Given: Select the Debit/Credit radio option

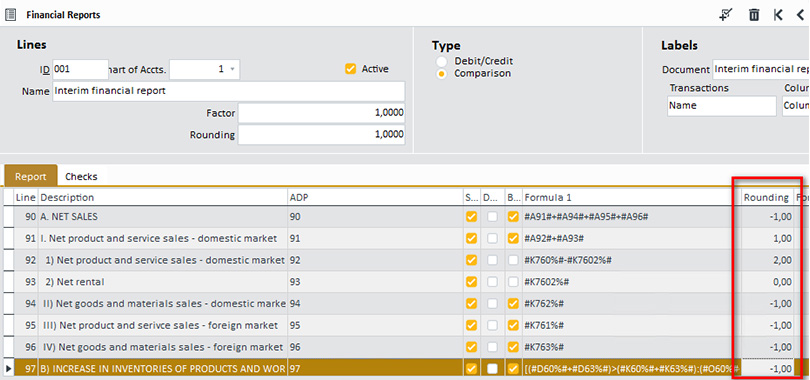Looking at the screenshot, I should click(x=442, y=61).
